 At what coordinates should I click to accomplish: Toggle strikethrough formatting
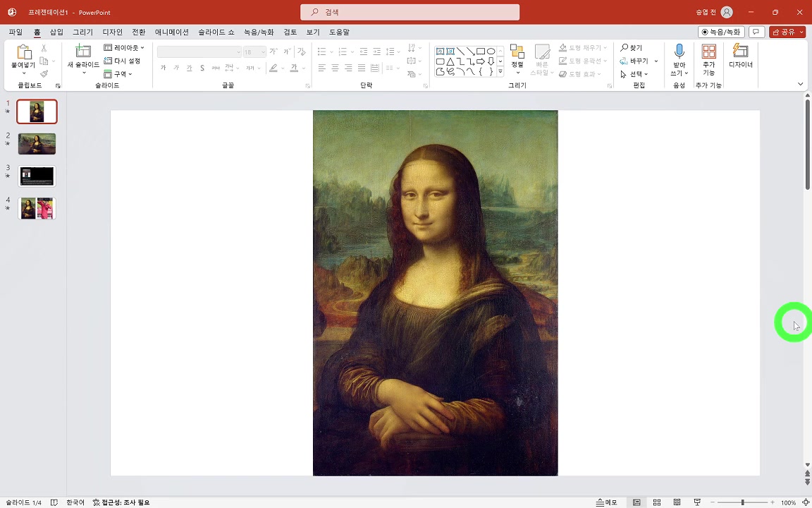[216, 68]
